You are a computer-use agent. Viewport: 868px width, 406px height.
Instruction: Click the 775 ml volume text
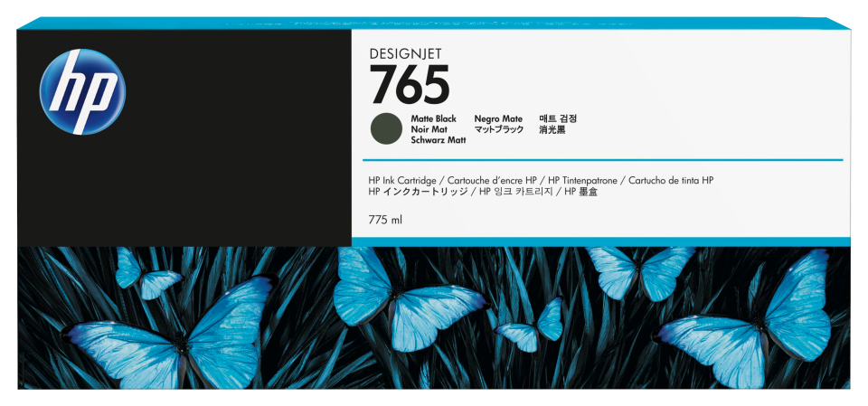[385, 221]
